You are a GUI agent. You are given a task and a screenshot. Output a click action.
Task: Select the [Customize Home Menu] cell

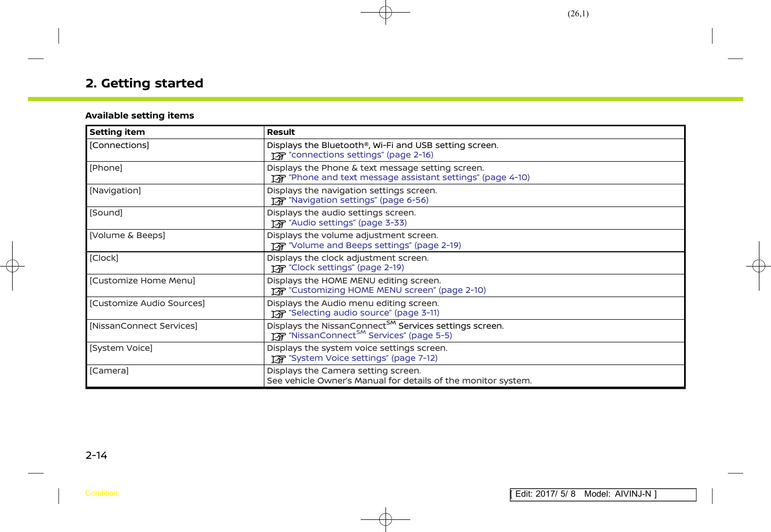coord(175,285)
